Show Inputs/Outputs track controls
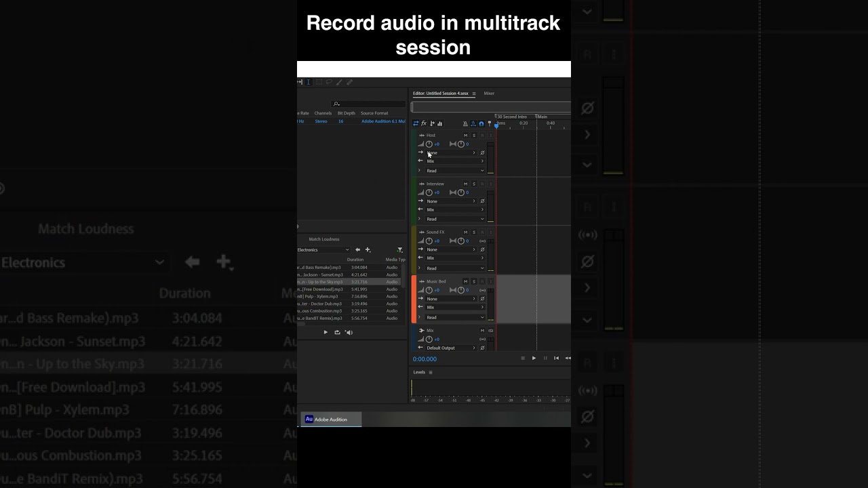868x488 pixels. tap(416, 123)
